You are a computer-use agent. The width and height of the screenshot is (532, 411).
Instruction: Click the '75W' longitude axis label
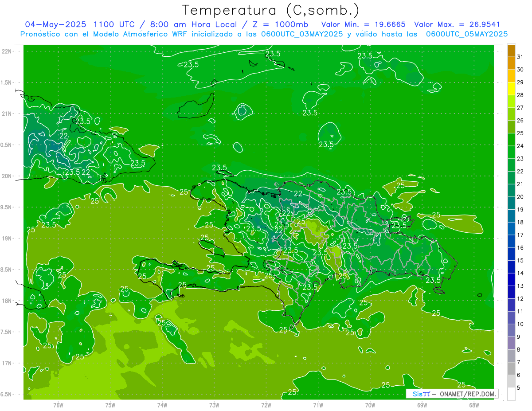(x=110, y=405)
